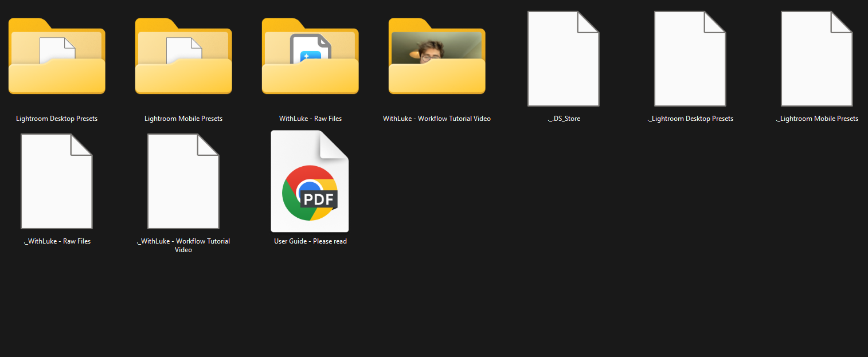Click the "._Lightroom Mobile Presets" file name text

pyautogui.click(x=816, y=119)
